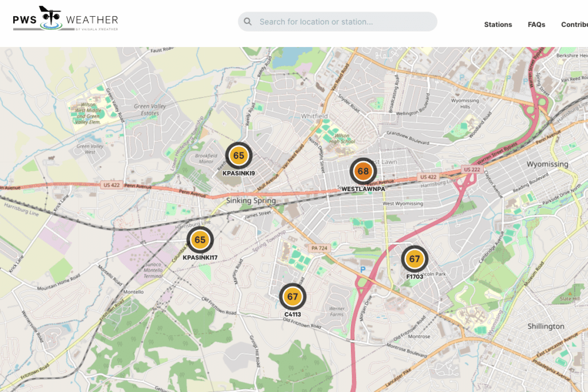The width and height of the screenshot is (588, 392).
Task: Click the C4113 station marker
Action: click(292, 297)
